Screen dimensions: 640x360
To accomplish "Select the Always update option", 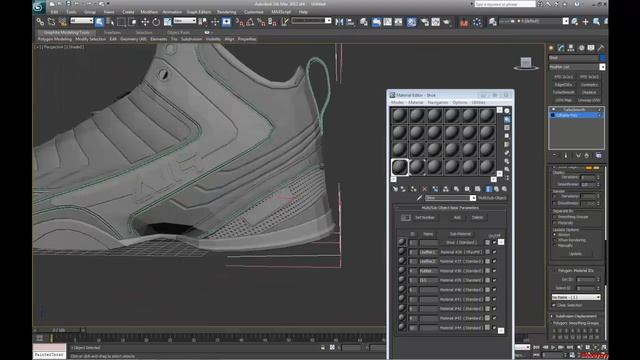I will [554, 235].
